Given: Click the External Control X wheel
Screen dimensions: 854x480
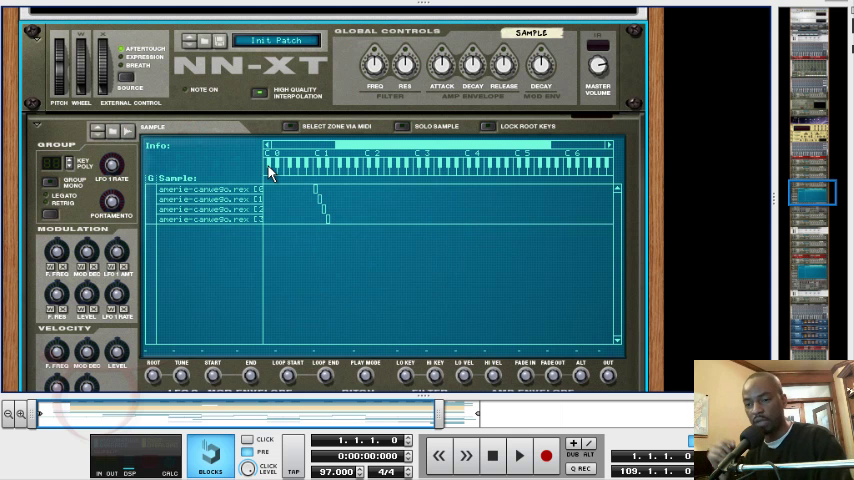Looking at the screenshot, I should click(103, 66).
